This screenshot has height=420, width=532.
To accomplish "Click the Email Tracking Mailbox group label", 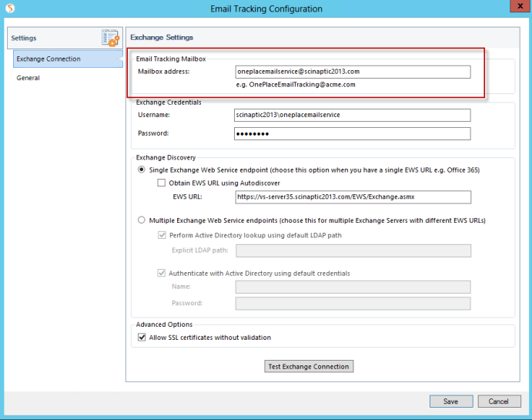I will click(x=171, y=59).
